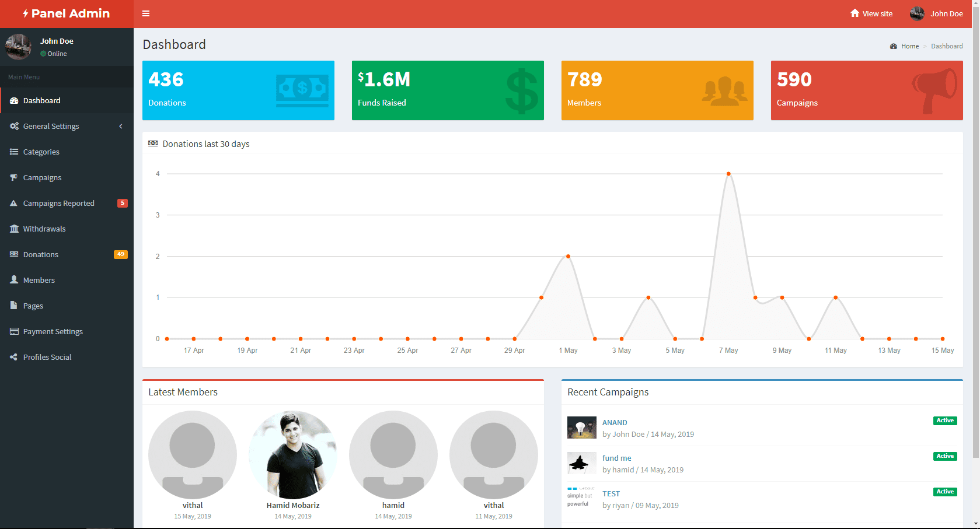Open the Donations sidebar item
980x529 pixels.
pyautogui.click(x=40, y=254)
